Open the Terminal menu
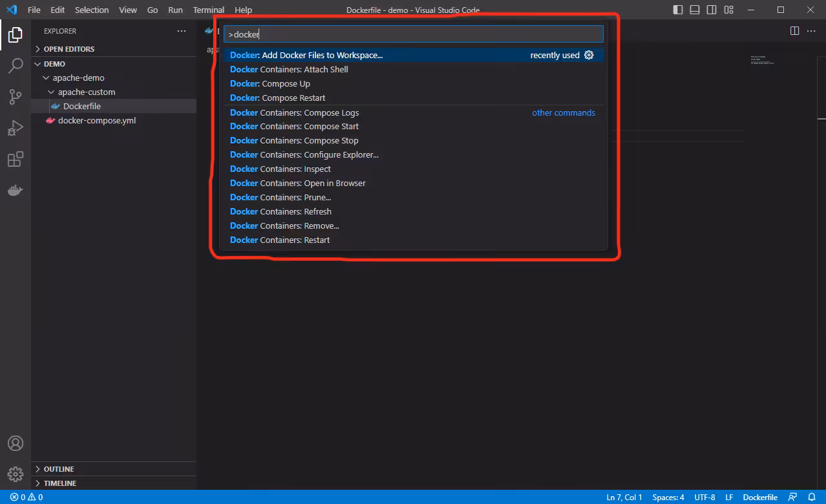The width and height of the screenshot is (826, 504). [209, 10]
